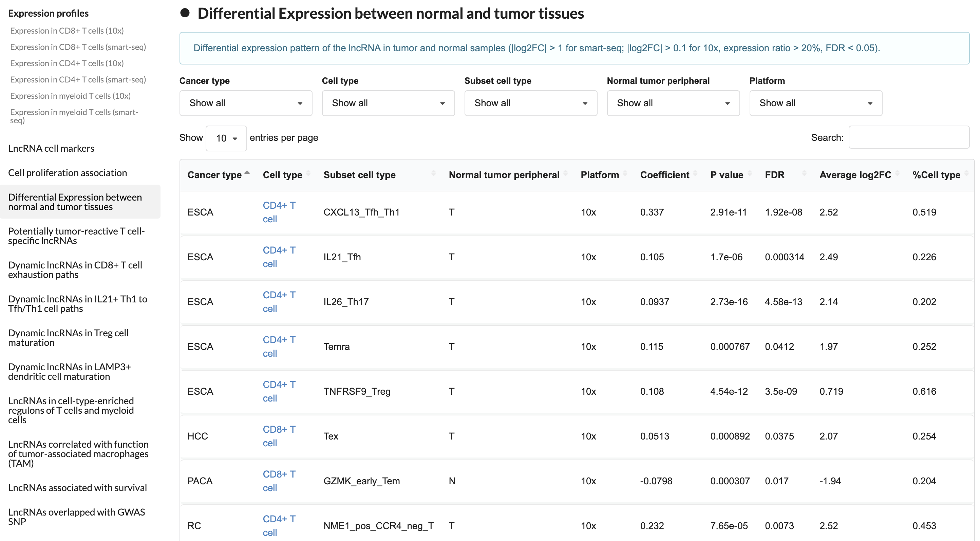
Task: Follow CD8+ T cell link in HCC row
Action: pos(279,436)
